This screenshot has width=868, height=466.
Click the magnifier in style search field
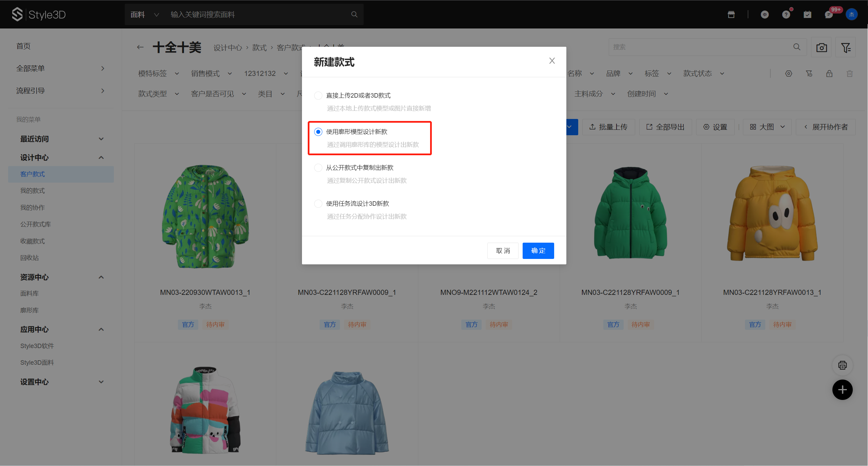[x=797, y=47]
